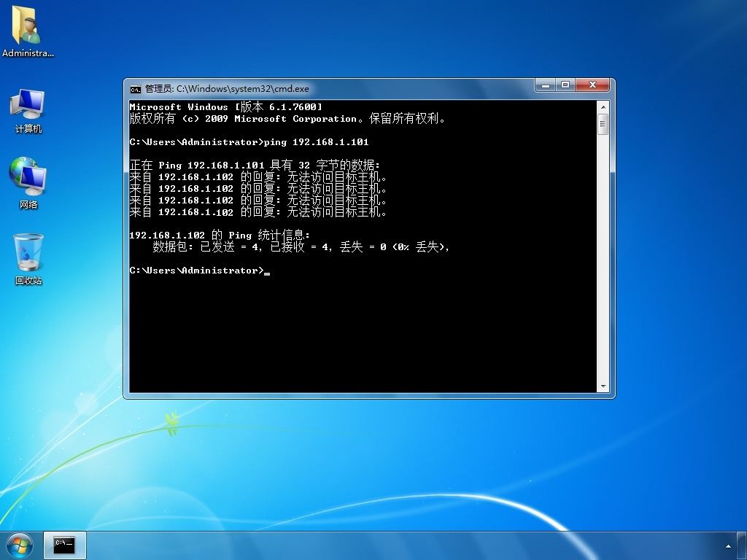Select the 回收站 recycle bin icon
This screenshot has height=560, width=747.
[28, 259]
